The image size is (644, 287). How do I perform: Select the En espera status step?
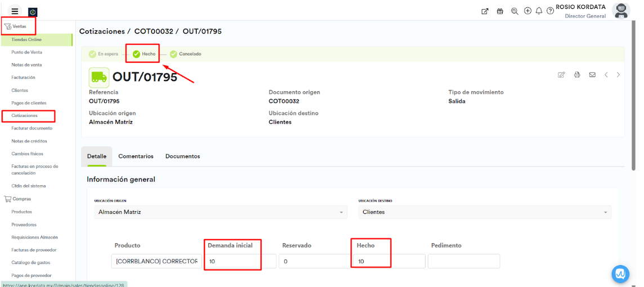[104, 54]
